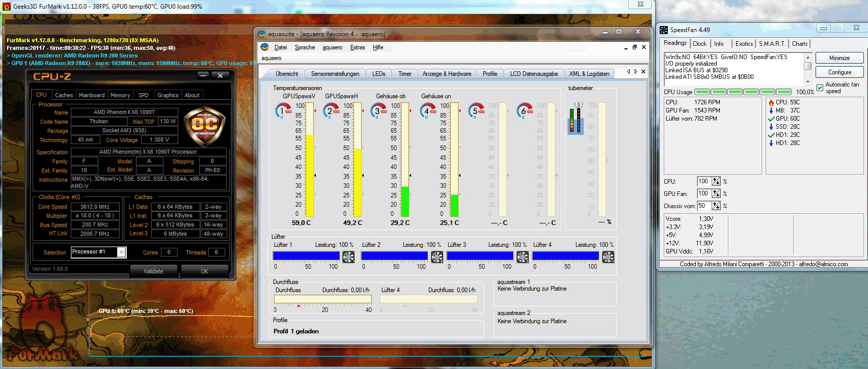Toggle the Automatic fan speed checkbox
Viewport: 868px width, 369px height.
820,88
